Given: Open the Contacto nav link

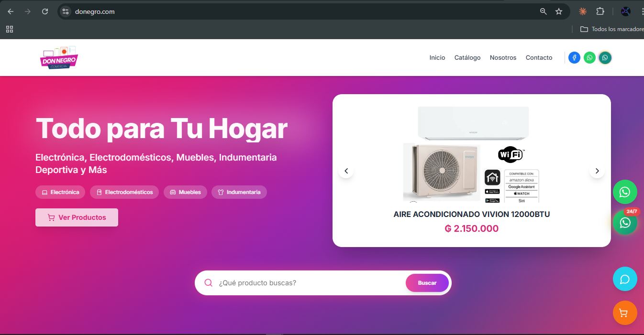Looking at the screenshot, I should coord(539,57).
